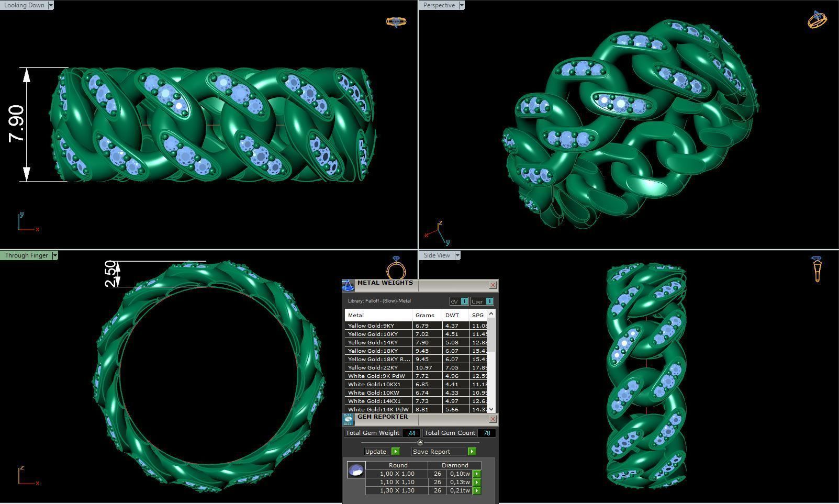Viewport: 839px width, 504px height.
Task: Toggle the GV library switch
Action: pos(459,301)
